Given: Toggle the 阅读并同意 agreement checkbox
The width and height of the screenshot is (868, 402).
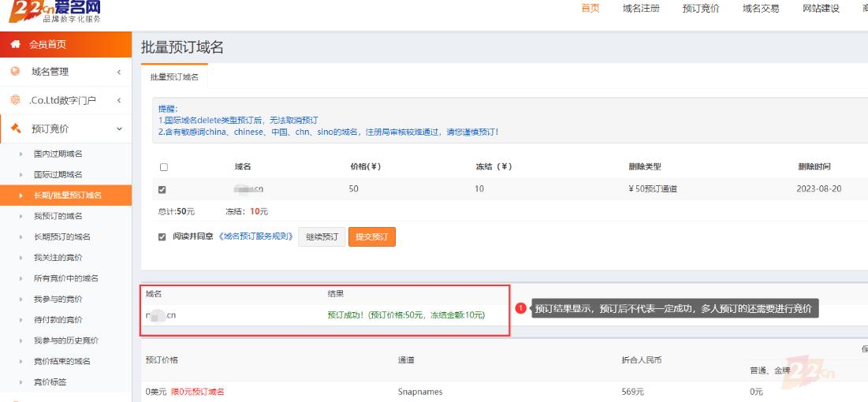Looking at the screenshot, I should pos(162,236).
